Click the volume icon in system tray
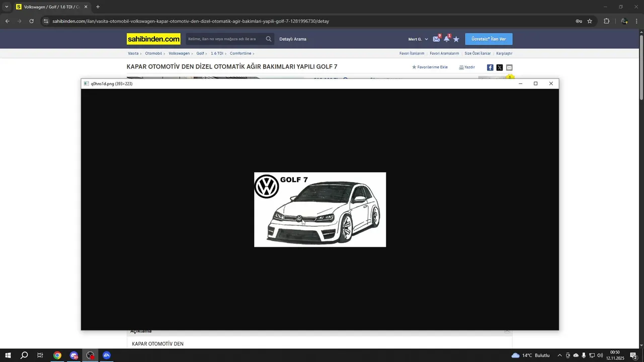 (x=600, y=355)
